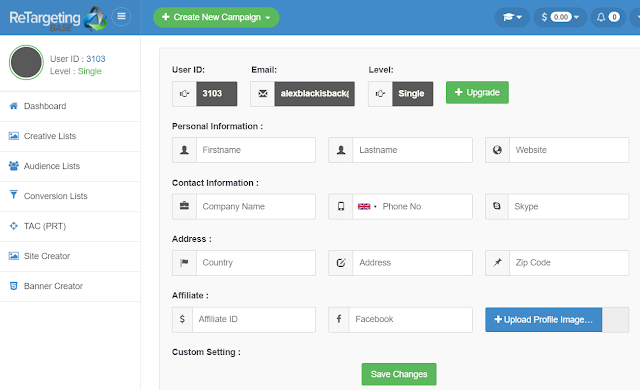Click the ReTargeting Base logo

(x=58, y=19)
